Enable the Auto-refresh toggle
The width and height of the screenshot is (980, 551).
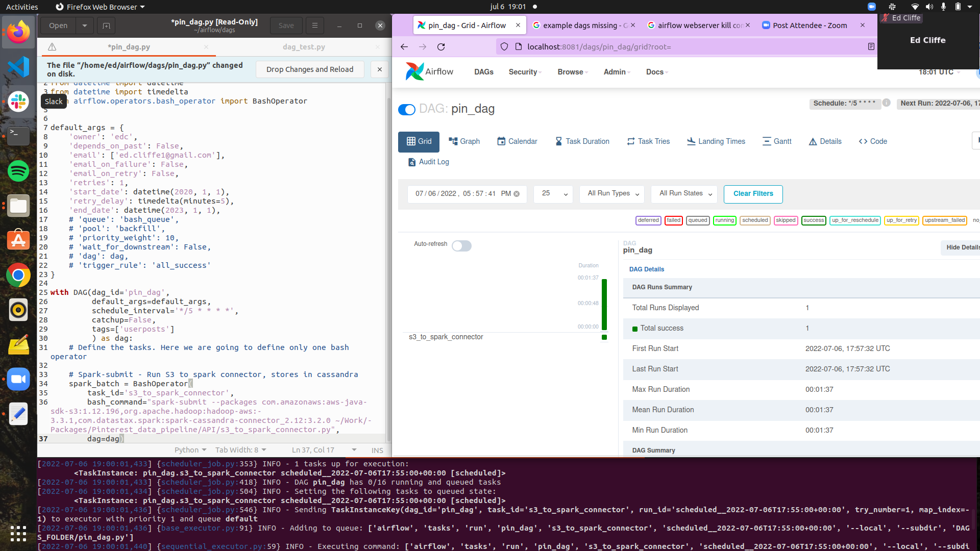tap(461, 246)
